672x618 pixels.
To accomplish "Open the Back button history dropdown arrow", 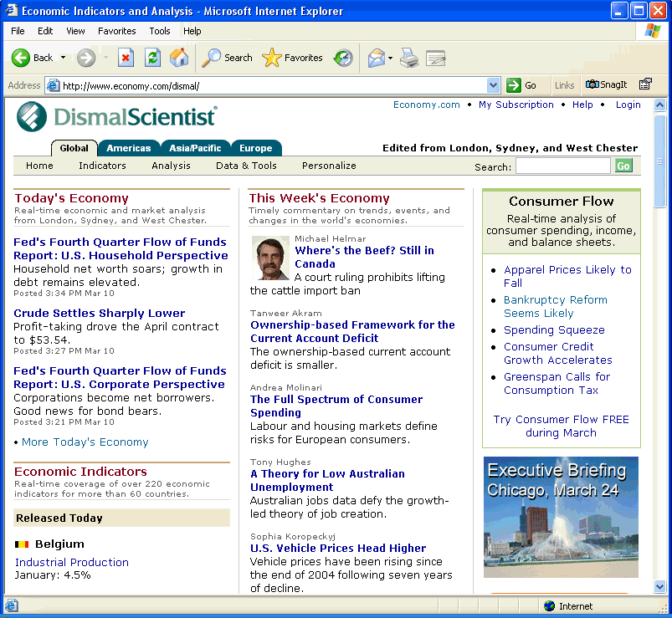I will click(x=61, y=58).
